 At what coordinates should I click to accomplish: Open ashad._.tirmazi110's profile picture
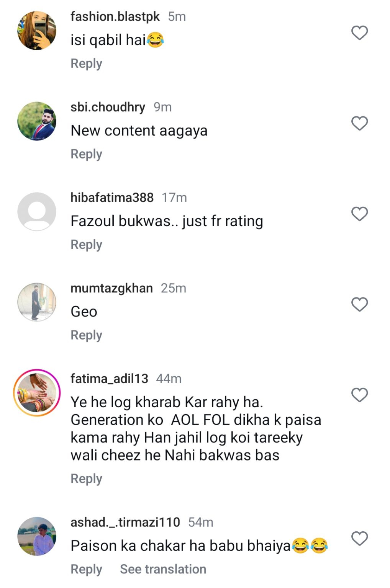tap(37, 536)
